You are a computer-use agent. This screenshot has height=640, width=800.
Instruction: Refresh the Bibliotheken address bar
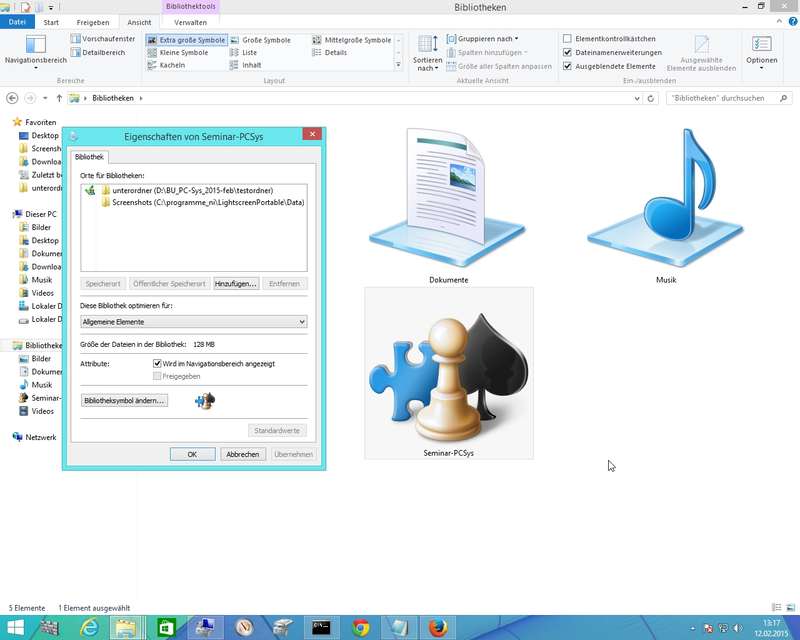[x=651, y=99]
